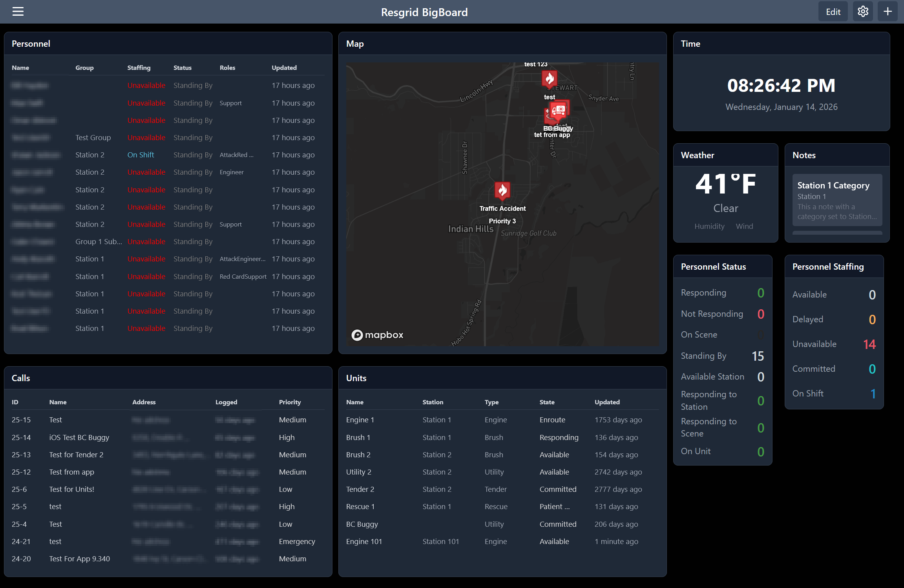Click the Weather widget title
Screen dimensions: 904x588
coord(697,155)
